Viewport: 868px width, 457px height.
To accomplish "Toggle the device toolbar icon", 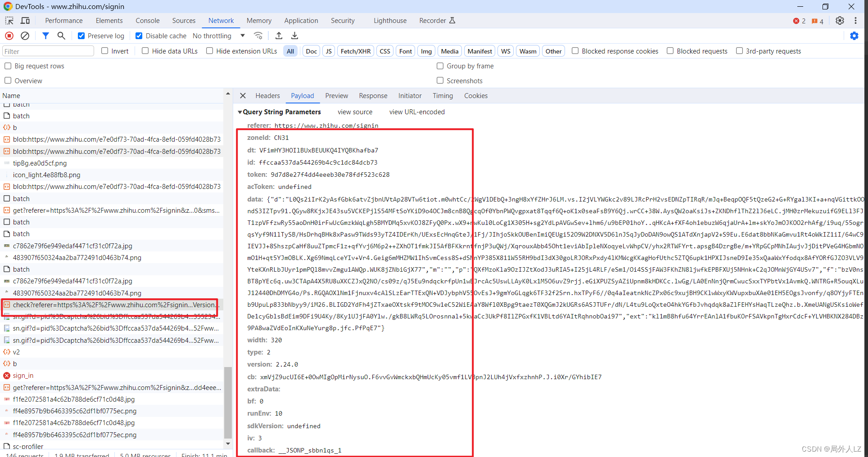I will pyautogui.click(x=25, y=21).
